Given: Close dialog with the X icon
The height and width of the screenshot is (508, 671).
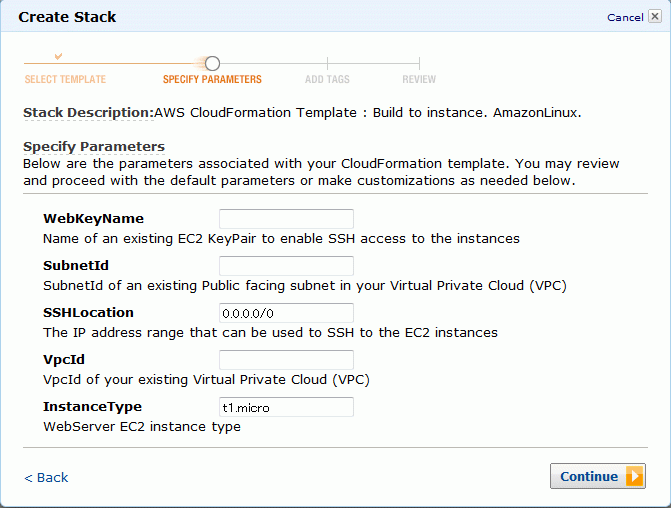Looking at the screenshot, I should (655, 16).
